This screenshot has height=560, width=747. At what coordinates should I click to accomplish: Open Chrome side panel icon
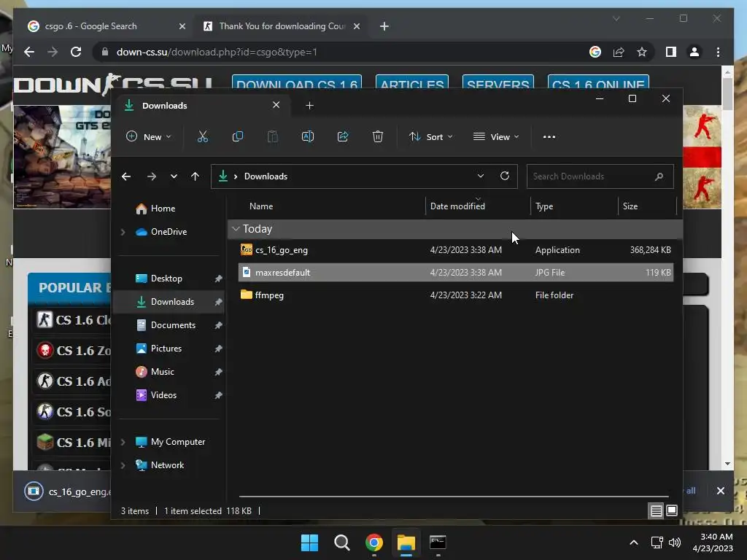(x=671, y=52)
